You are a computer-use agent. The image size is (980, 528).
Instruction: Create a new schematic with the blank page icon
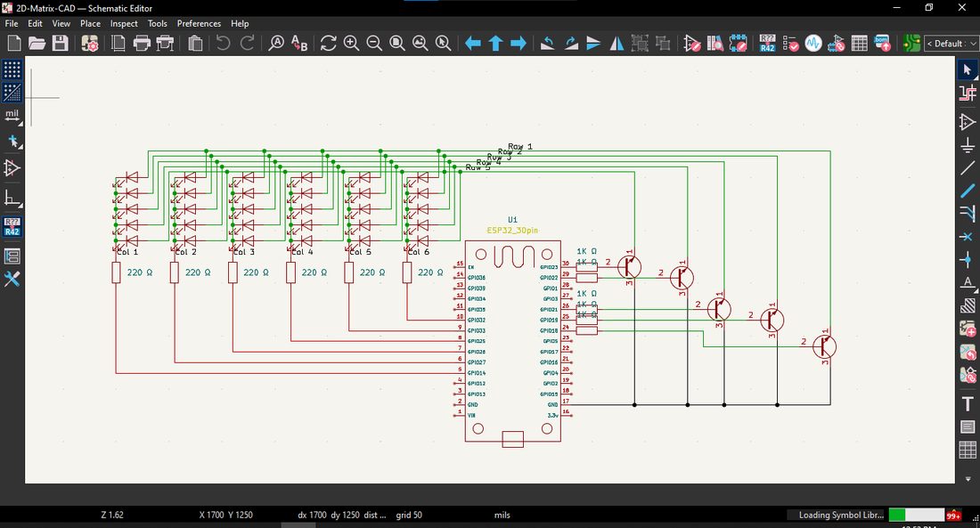coord(13,43)
